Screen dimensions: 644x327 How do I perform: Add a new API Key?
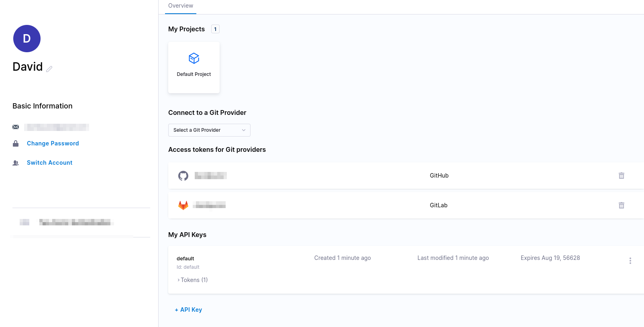[188, 310]
